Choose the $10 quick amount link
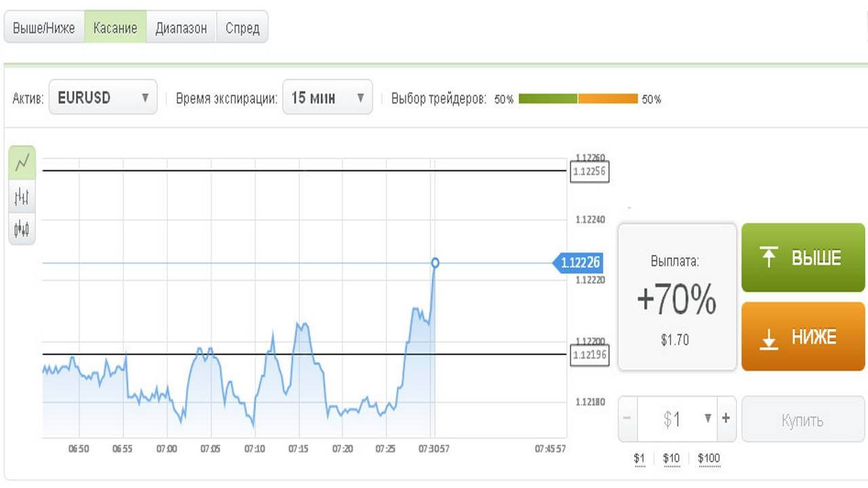Image resolution: width=868 pixels, height=488 pixels. tap(671, 459)
